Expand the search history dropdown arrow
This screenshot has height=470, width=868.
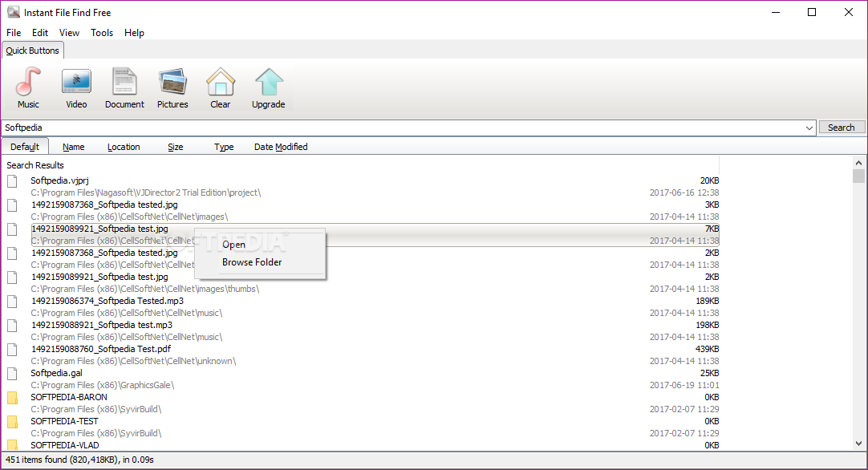(809, 128)
